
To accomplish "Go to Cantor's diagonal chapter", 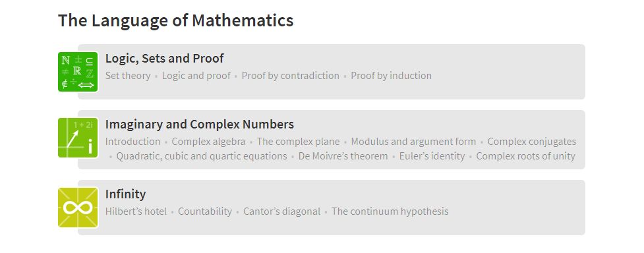I will pyautogui.click(x=281, y=211).
